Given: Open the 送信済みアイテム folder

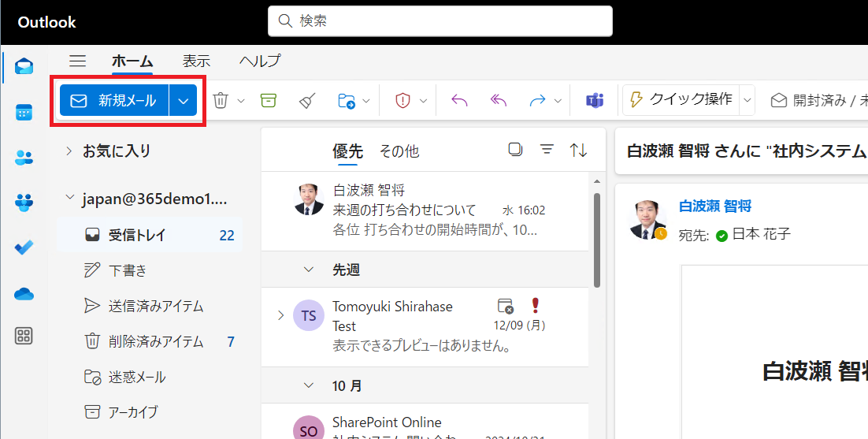Looking at the screenshot, I should [150, 306].
